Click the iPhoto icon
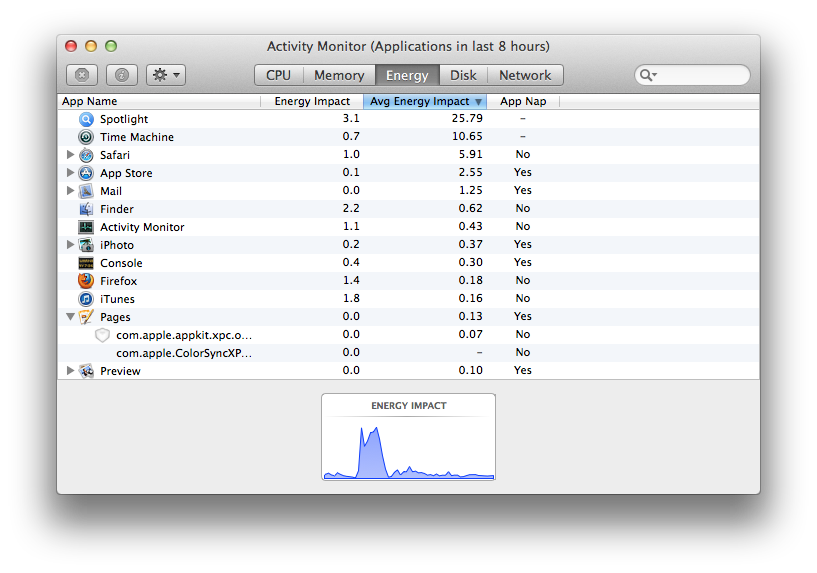The width and height of the screenshot is (817, 573). (86, 245)
